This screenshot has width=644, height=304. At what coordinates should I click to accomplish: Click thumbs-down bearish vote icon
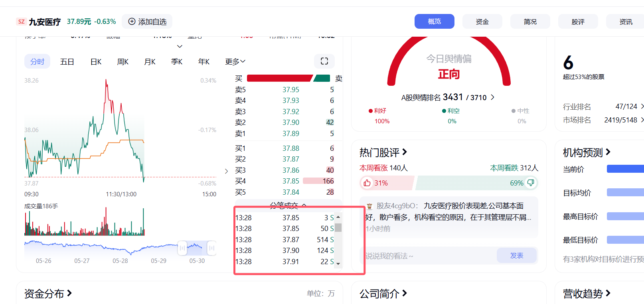tap(531, 183)
